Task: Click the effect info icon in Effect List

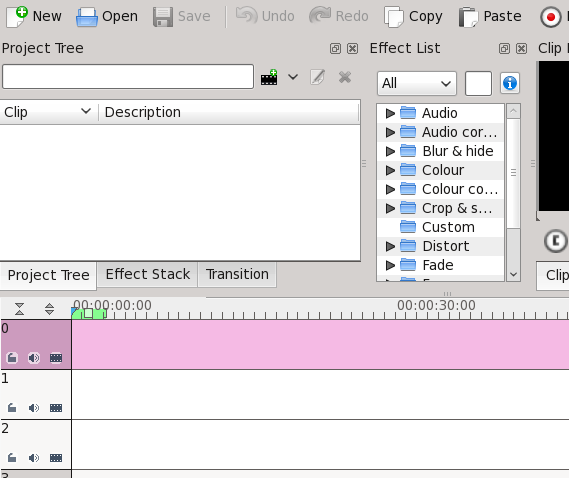Action: [x=509, y=83]
